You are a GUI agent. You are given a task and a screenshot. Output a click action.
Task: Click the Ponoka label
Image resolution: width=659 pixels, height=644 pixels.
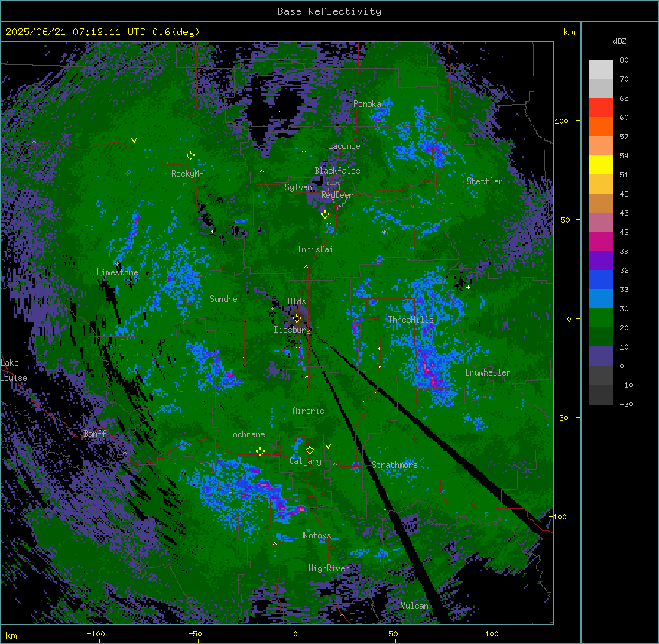point(367,104)
